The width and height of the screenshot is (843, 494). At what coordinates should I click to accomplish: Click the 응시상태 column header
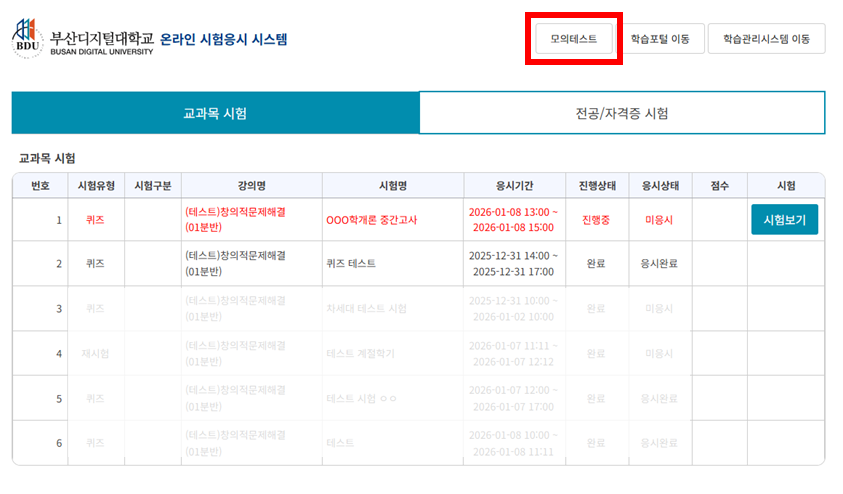coord(660,186)
